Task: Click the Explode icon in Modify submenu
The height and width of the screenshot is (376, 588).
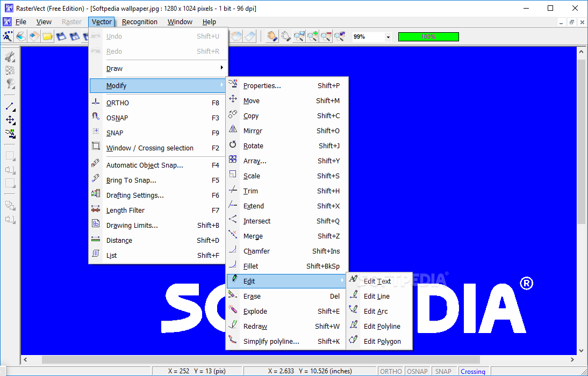Action: 233,309
